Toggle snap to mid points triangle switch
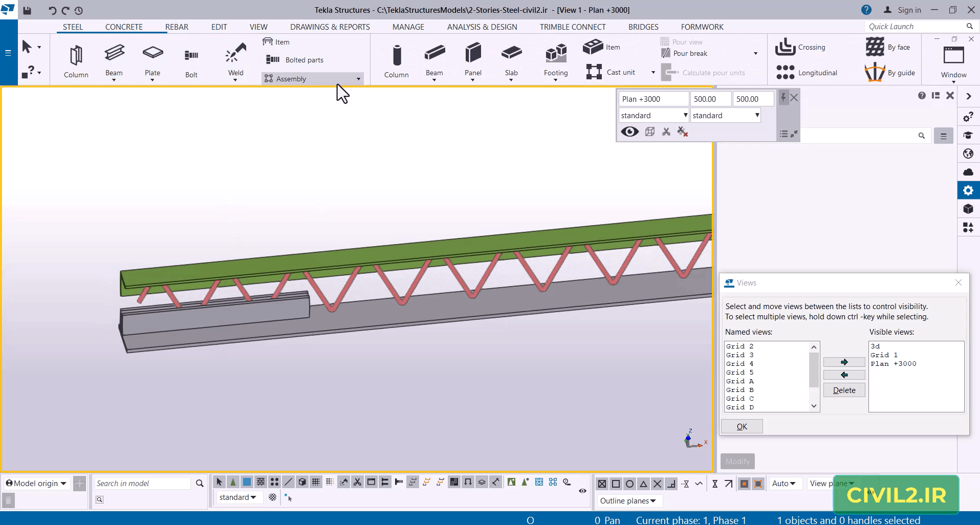The image size is (980, 525). coord(644,484)
